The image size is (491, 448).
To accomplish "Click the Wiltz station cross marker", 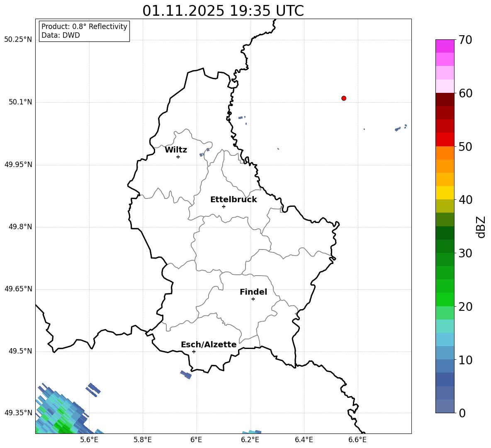I will 178,157.
